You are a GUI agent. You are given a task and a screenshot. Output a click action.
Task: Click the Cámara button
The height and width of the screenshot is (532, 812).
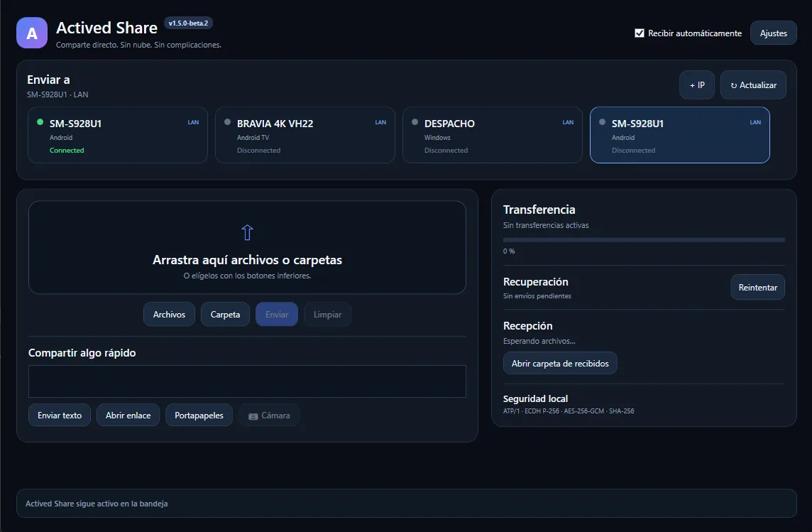(269, 416)
